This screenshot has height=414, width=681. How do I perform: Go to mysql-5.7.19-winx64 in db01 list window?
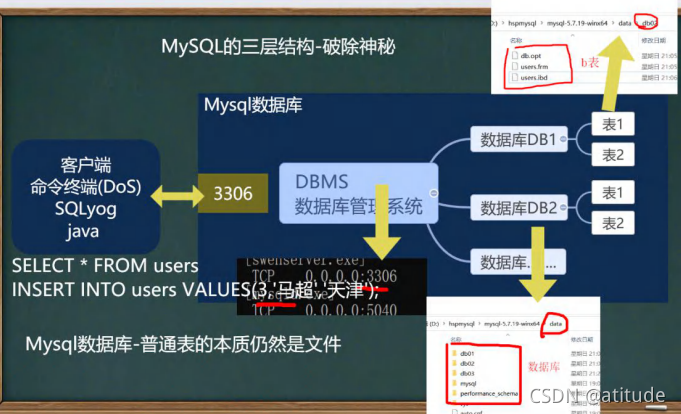point(512,324)
